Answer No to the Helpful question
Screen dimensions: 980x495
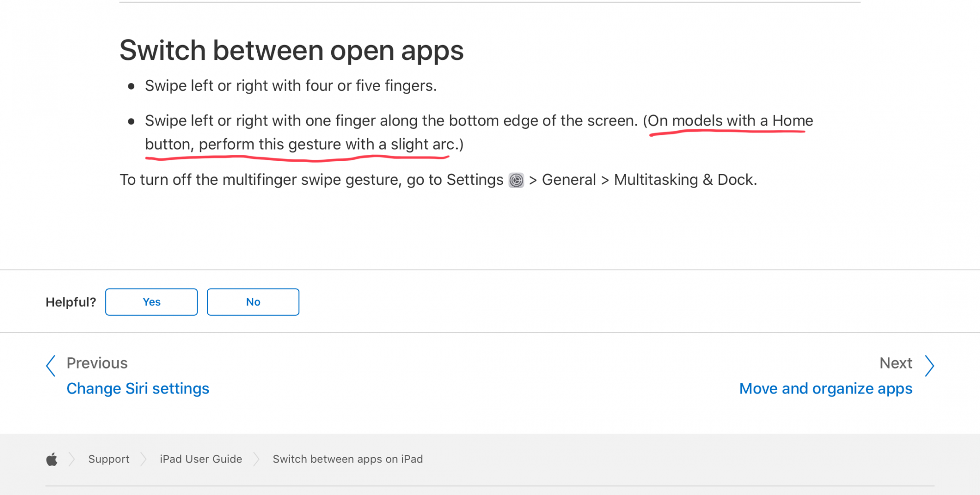(253, 302)
